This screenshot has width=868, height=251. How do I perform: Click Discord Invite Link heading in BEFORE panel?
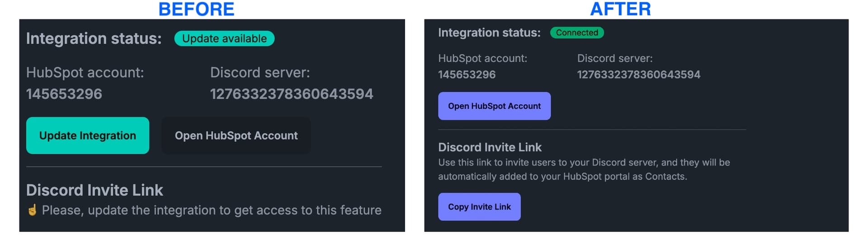coord(94,190)
